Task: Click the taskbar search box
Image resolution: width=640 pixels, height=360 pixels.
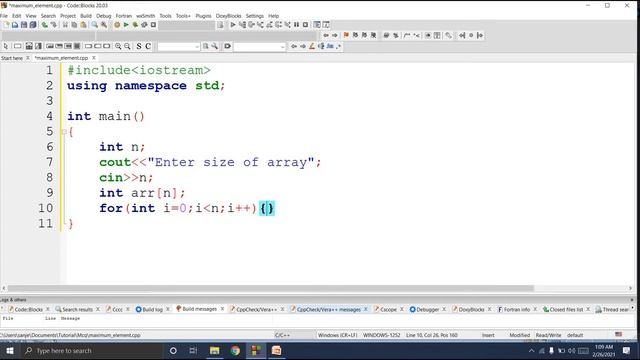Action: coord(91,351)
